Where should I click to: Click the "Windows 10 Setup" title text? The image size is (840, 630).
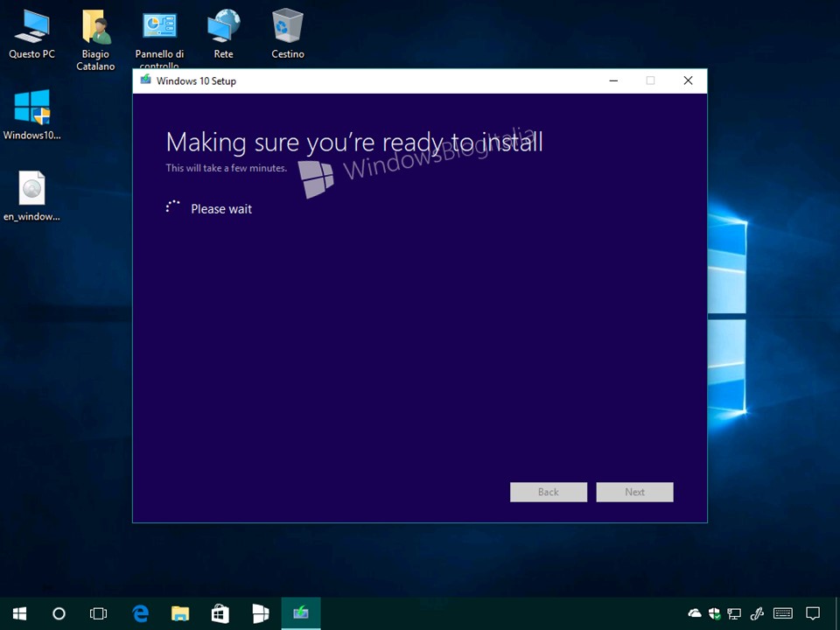coord(196,80)
